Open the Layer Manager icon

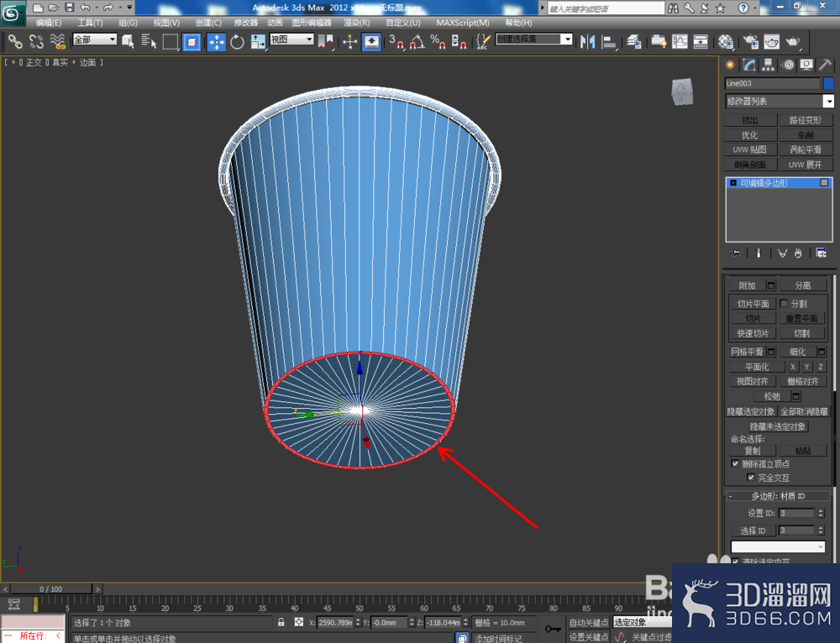click(x=634, y=41)
